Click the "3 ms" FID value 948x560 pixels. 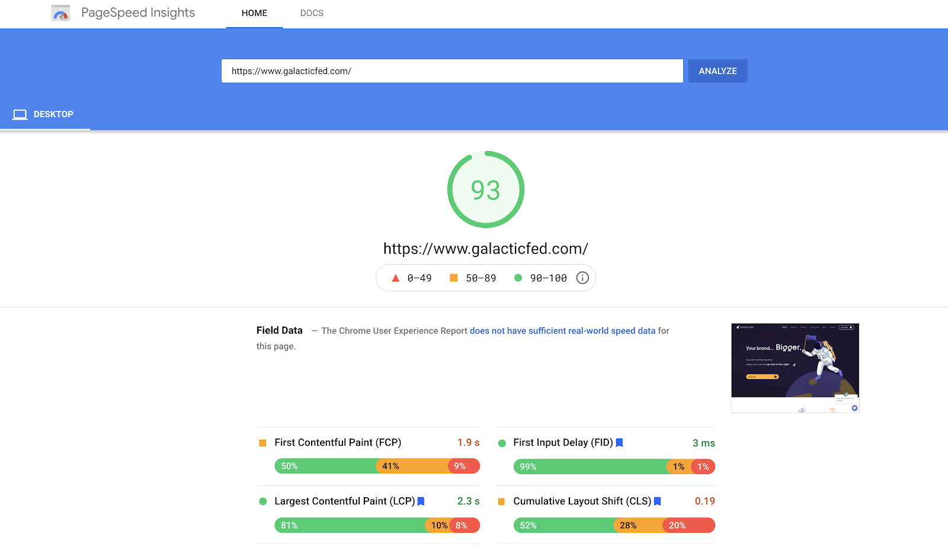(x=704, y=443)
